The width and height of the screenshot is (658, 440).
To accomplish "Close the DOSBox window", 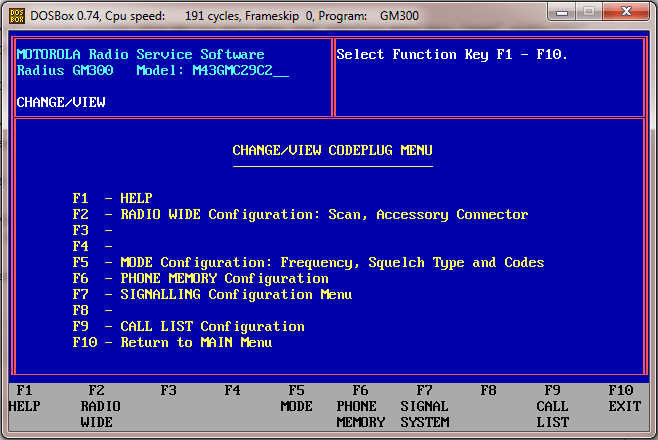I will click(626, 12).
